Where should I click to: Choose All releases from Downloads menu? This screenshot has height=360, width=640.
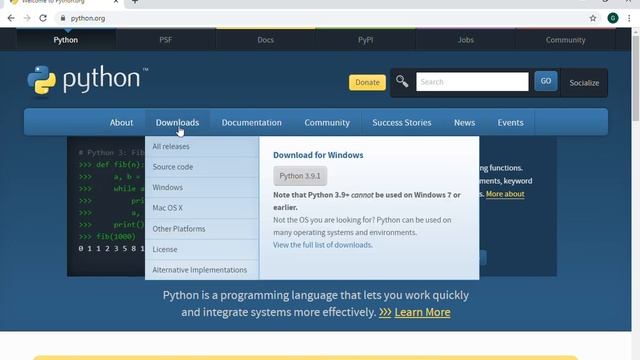click(x=202, y=146)
